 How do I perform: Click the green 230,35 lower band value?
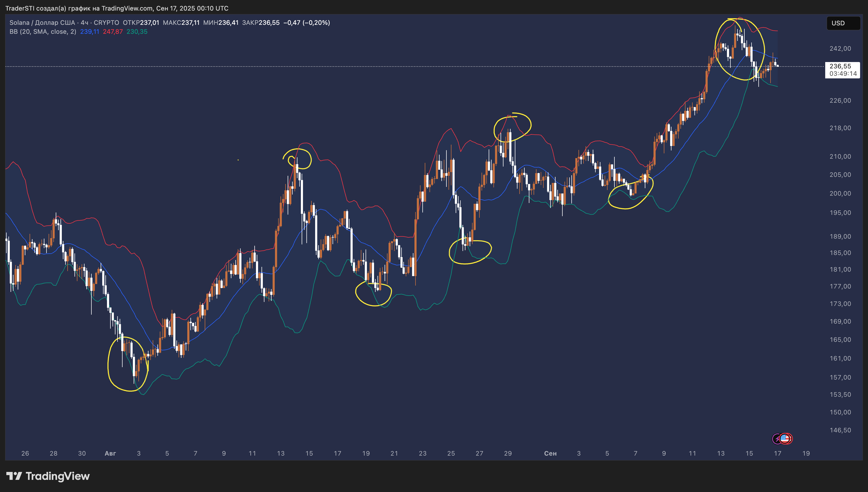(x=137, y=32)
